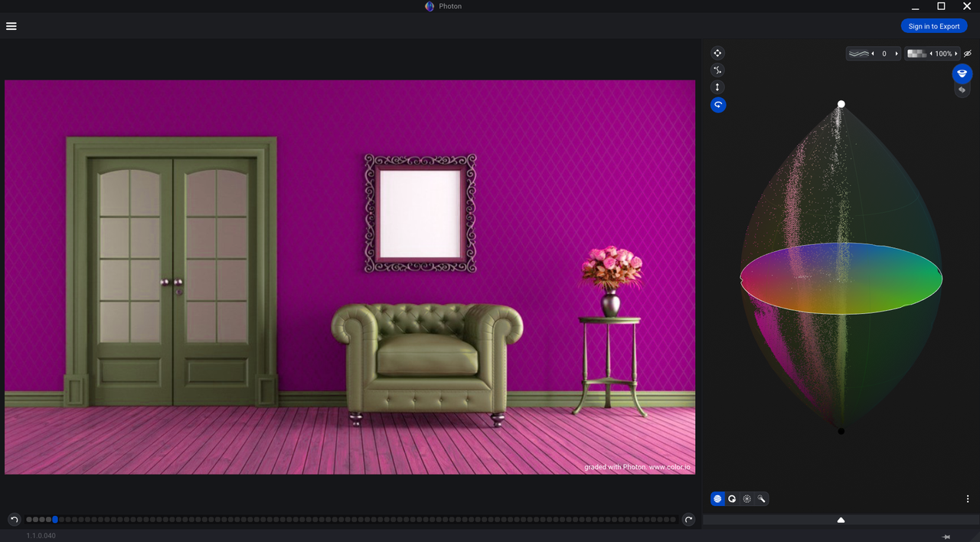Select the first history step dot

click(29, 520)
